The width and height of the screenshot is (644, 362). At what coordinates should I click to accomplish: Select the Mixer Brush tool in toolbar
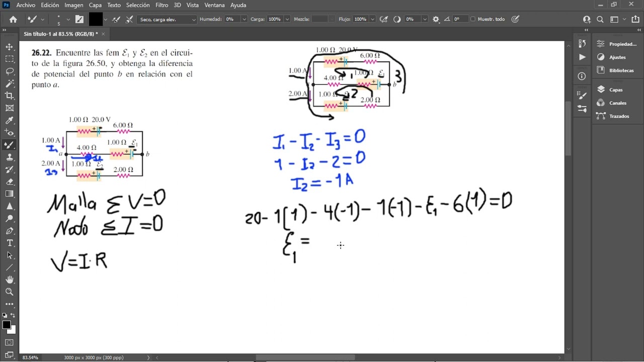point(9,145)
